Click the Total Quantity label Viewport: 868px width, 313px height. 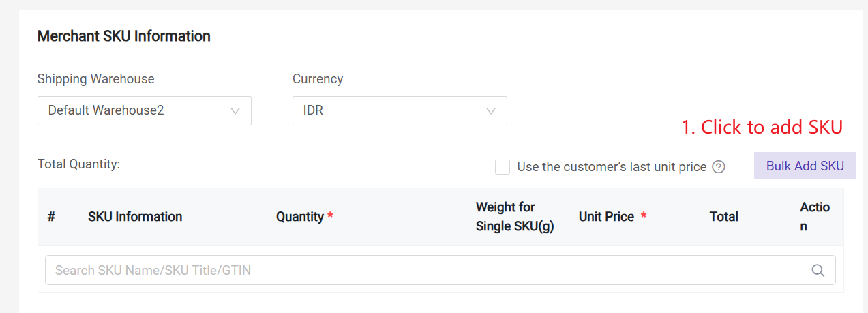pos(78,164)
